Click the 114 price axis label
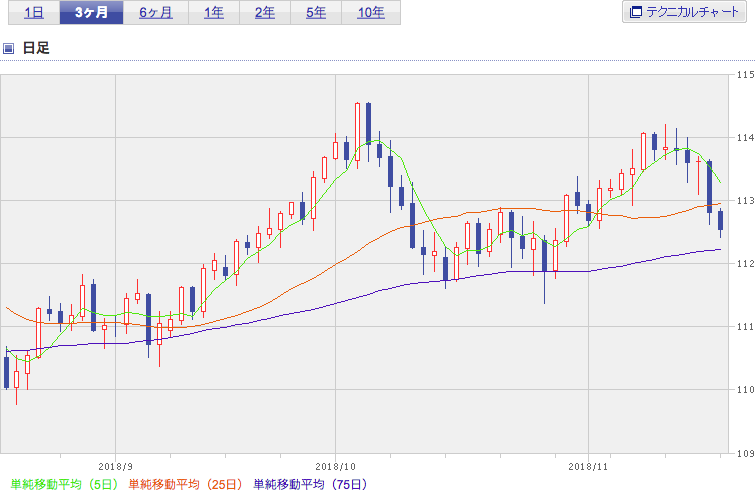Viewport: 755px width, 493px height. [745, 138]
